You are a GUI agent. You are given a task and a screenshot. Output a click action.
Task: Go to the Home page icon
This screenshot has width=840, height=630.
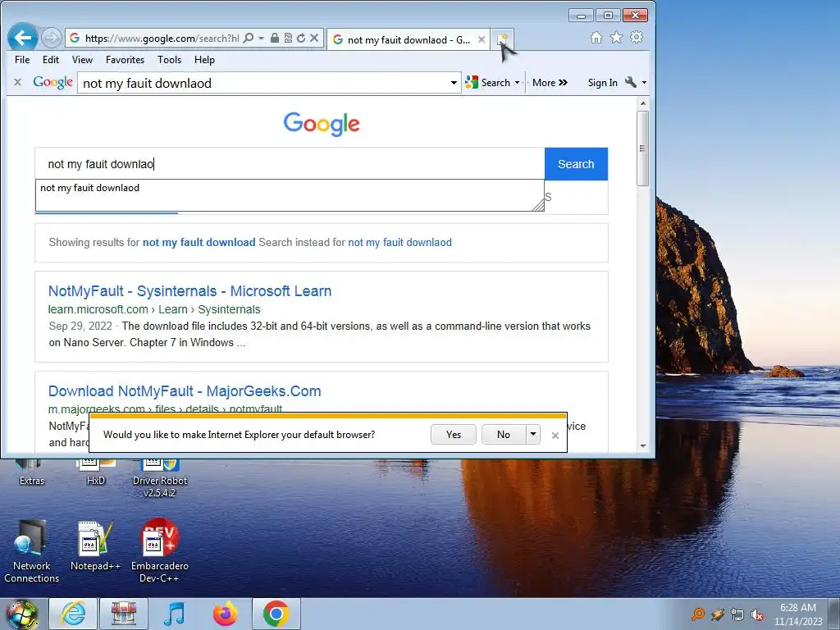[596, 38]
